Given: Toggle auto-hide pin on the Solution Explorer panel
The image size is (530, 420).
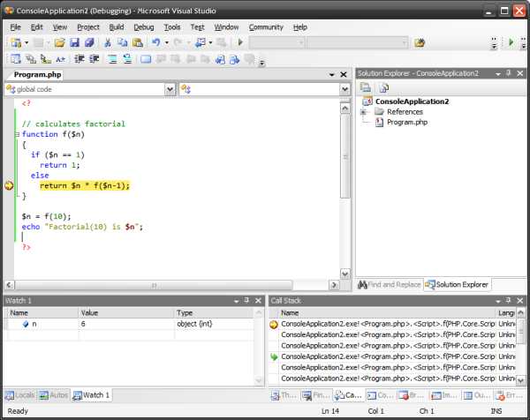Looking at the screenshot, I should (x=509, y=73).
